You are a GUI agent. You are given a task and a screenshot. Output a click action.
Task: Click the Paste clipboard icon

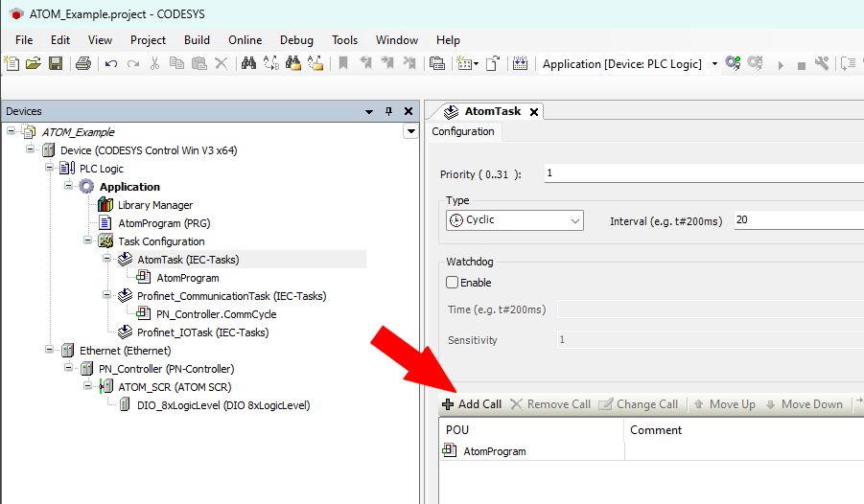tap(198, 63)
